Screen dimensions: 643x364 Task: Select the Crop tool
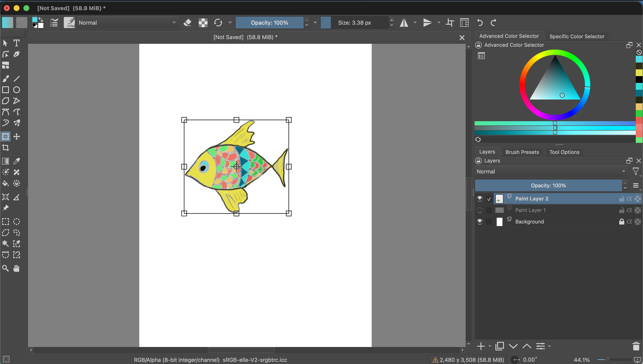tap(6, 148)
